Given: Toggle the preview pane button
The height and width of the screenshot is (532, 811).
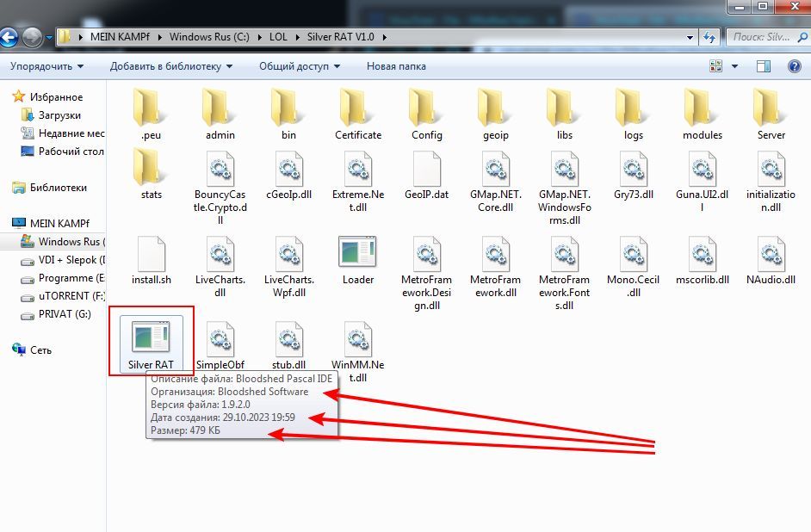Looking at the screenshot, I should point(764,66).
